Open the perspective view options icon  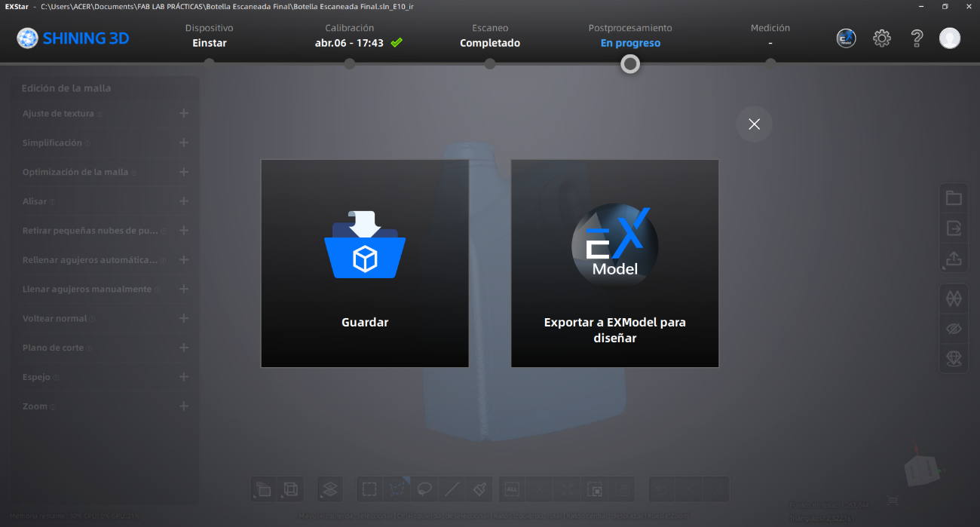[264, 489]
